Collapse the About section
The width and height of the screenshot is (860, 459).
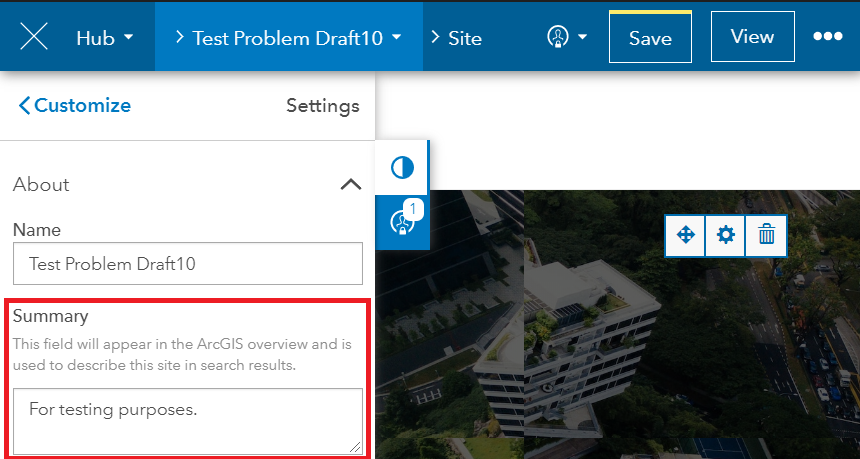350,184
